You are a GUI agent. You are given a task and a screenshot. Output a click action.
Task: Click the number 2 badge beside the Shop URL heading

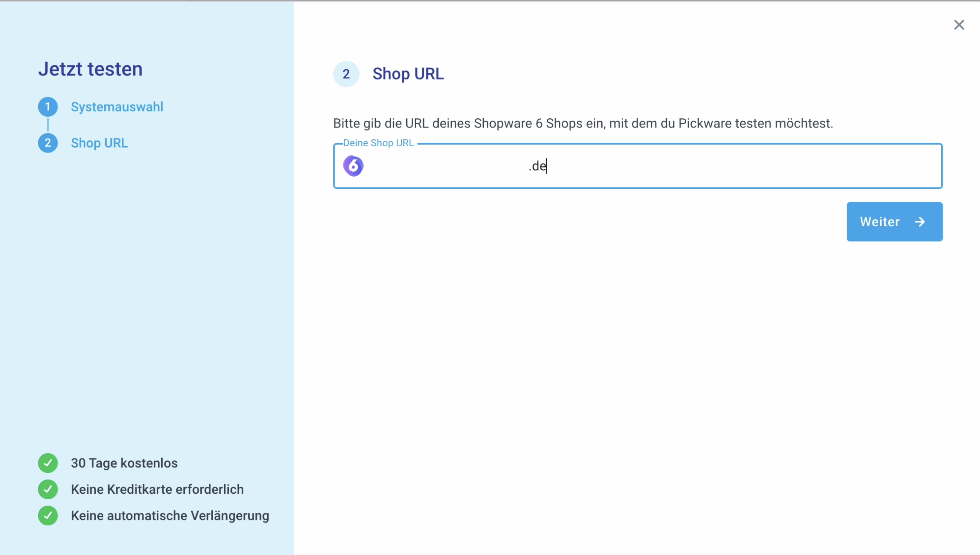click(346, 74)
